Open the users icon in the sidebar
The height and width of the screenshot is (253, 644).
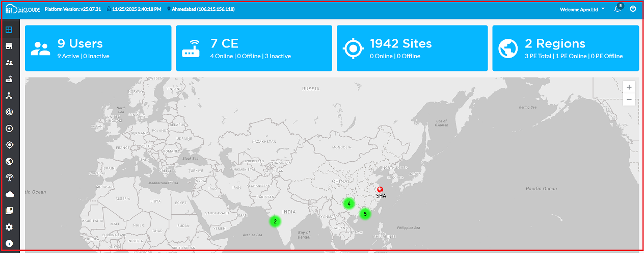click(x=9, y=63)
